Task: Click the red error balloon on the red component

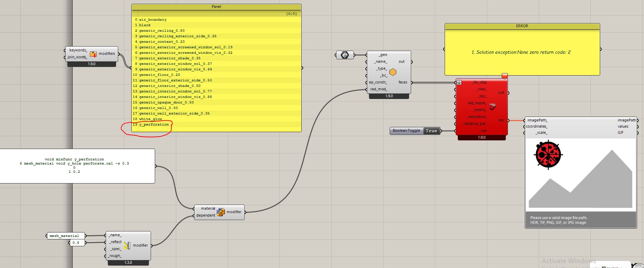Action: pos(504,76)
